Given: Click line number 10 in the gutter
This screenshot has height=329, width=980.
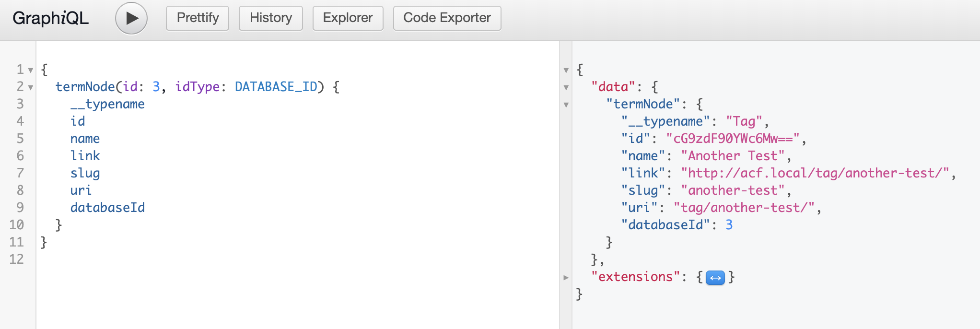Looking at the screenshot, I should point(17,225).
